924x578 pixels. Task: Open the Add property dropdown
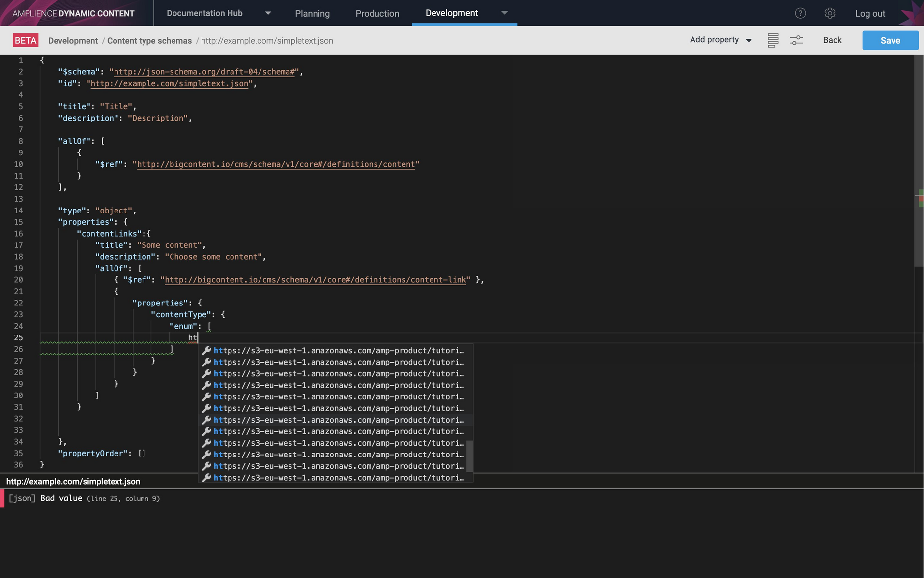pyautogui.click(x=721, y=40)
